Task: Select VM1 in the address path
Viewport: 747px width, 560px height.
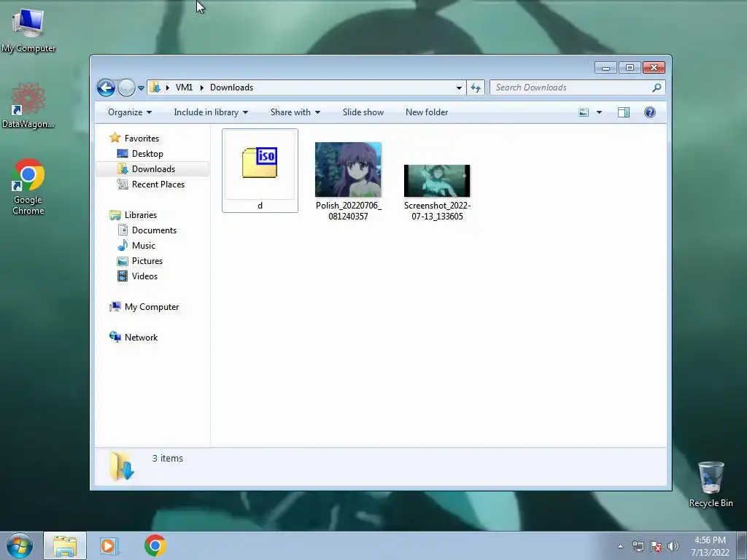Action: pyautogui.click(x=184, y=87)
